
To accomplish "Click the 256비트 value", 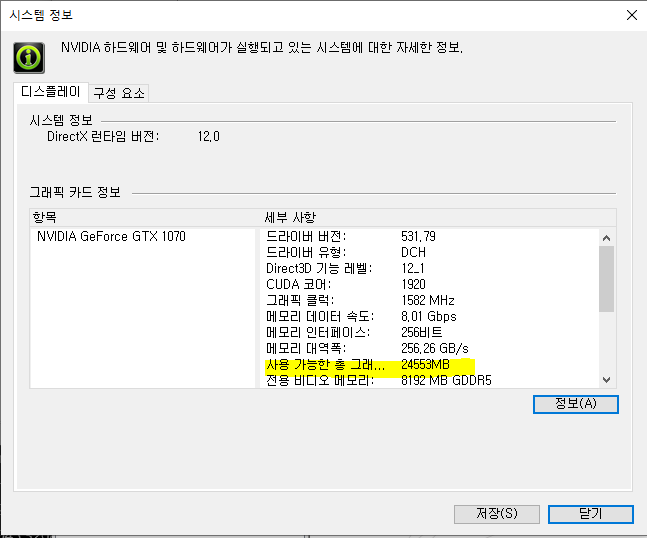I will [x=421, y=333].
